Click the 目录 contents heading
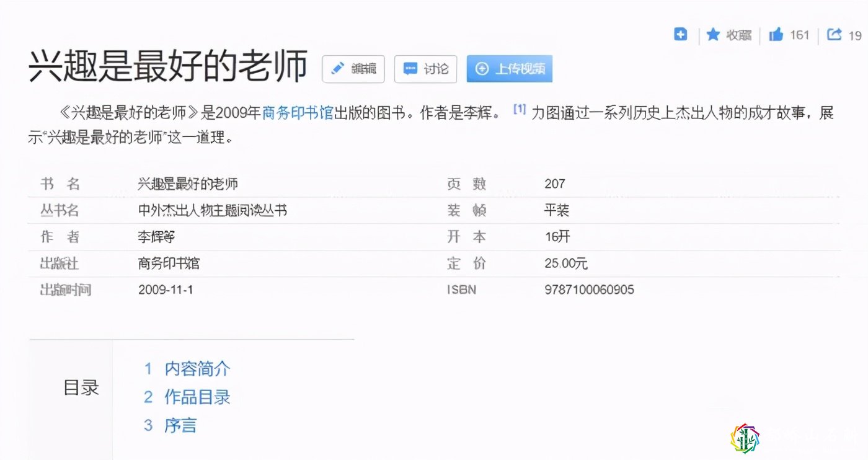868x460 pixels. point(81,388)
